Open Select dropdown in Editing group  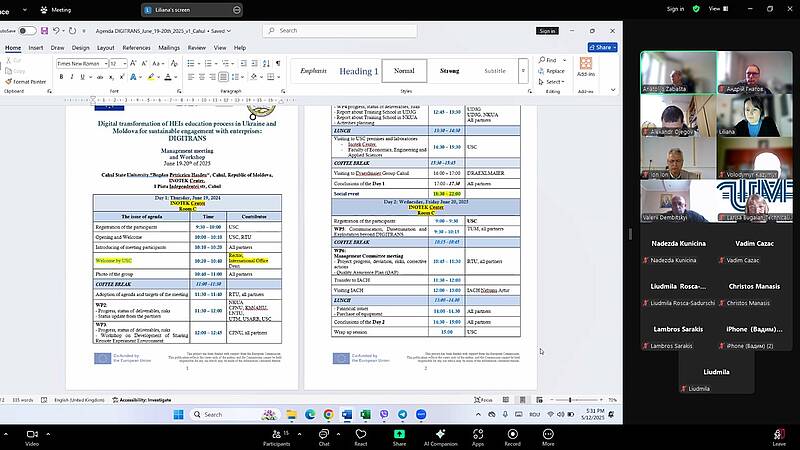click(x=552, y=82)
